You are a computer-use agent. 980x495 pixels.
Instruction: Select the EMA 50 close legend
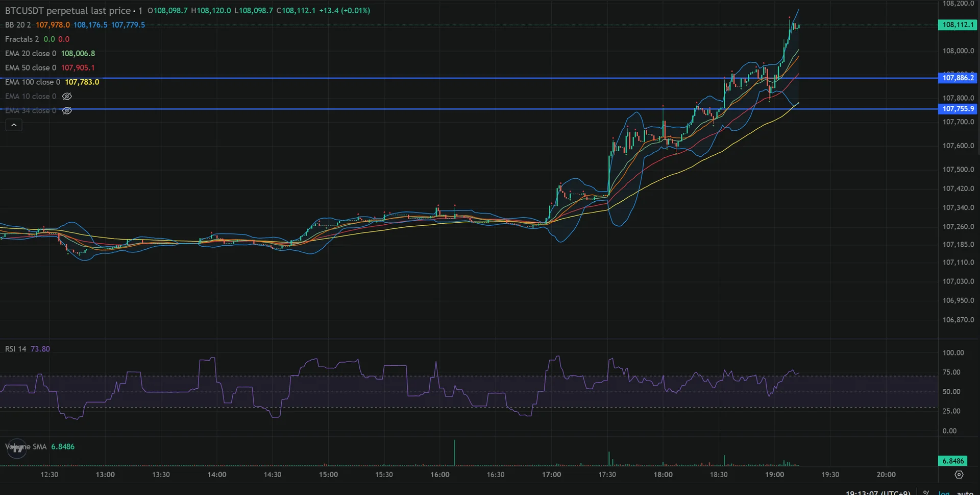(x=31, y=68)
